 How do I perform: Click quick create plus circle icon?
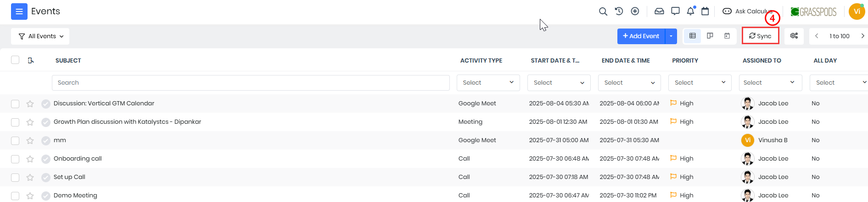(x=635, y=11)
